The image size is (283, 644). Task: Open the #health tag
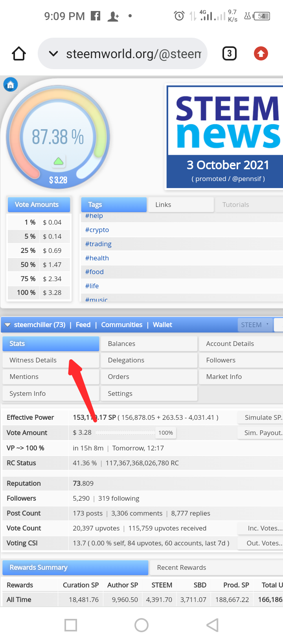pyautogui.click(x=97, y=258)
